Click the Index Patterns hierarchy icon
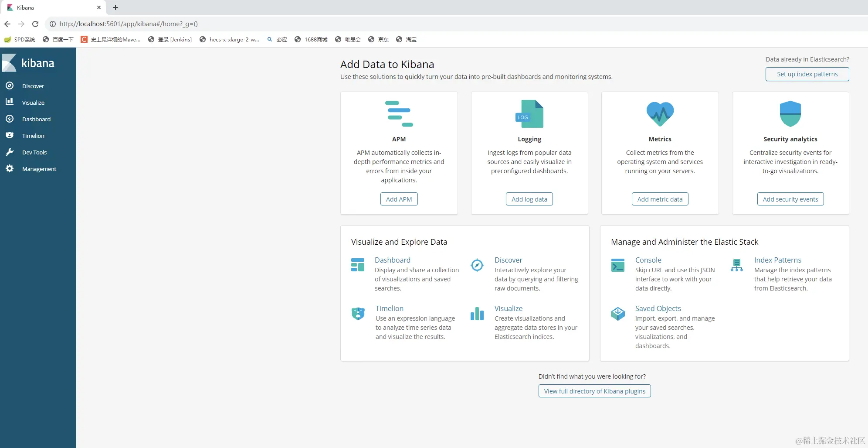 pos(737,265)
